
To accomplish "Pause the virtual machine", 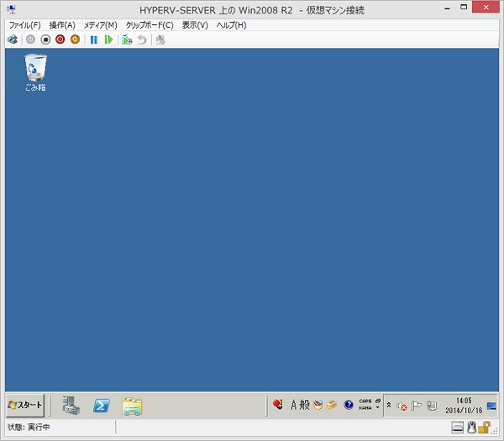I will (93, 39).
